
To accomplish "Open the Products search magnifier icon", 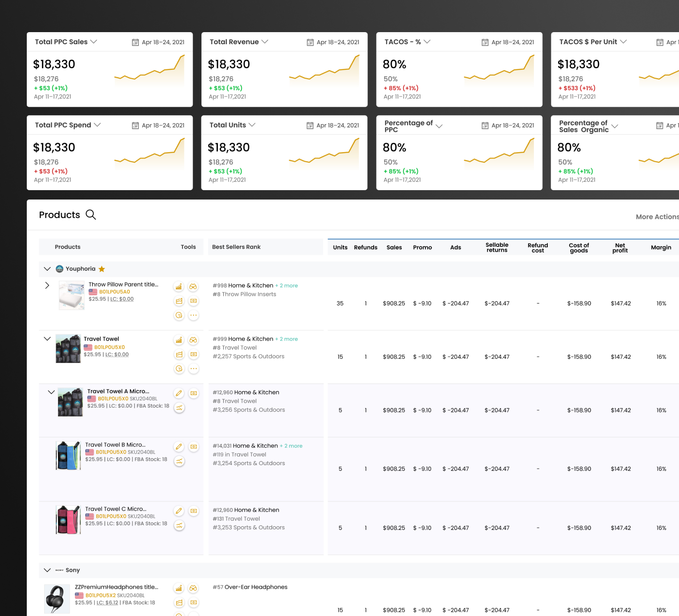I will point(91,215).
